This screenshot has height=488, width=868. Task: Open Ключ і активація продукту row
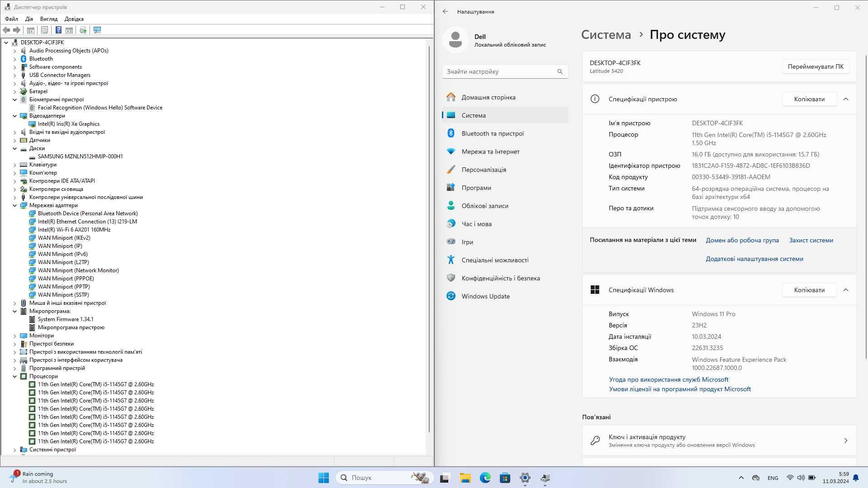(719, 441)
